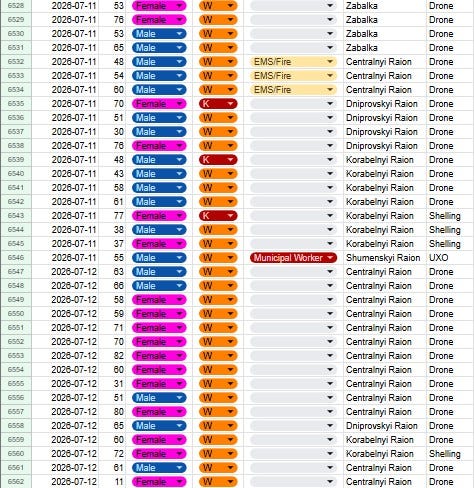Open the K status dropdown in row 6543

(218, 216)
